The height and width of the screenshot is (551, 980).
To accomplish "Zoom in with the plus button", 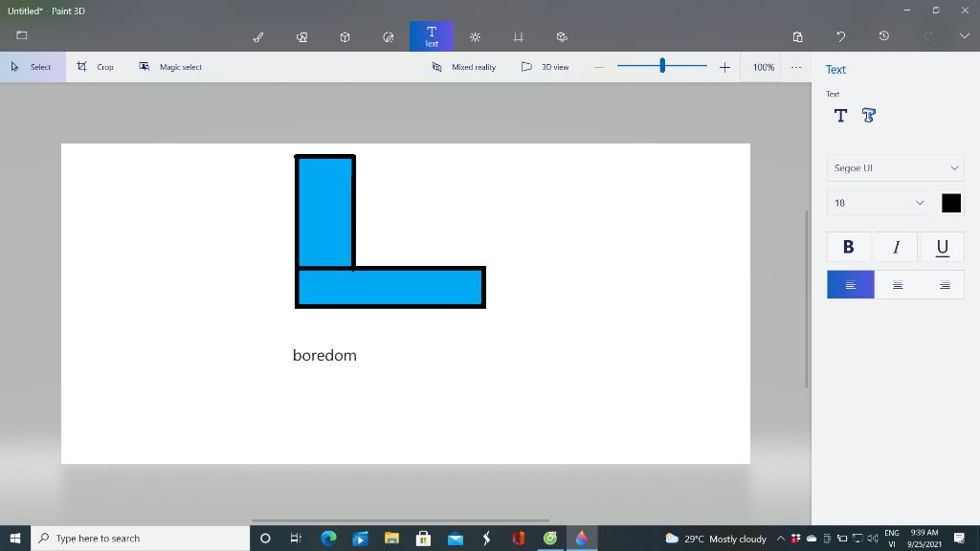I will click(724, 67).
